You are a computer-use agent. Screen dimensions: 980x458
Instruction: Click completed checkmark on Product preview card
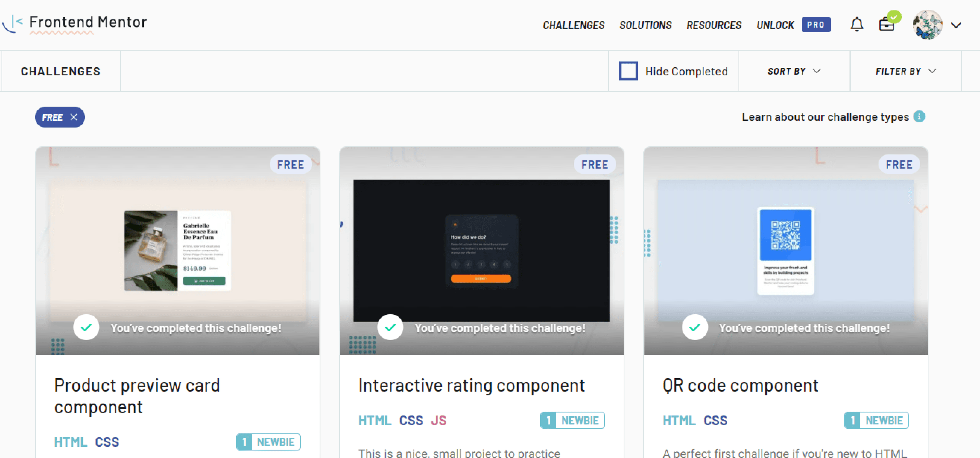pos(86,327)
